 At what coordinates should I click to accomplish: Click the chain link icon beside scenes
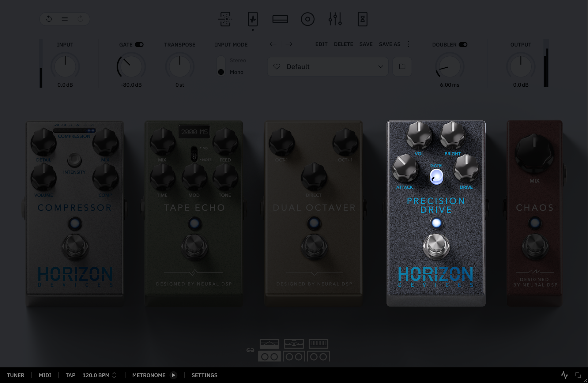[250, 350]
